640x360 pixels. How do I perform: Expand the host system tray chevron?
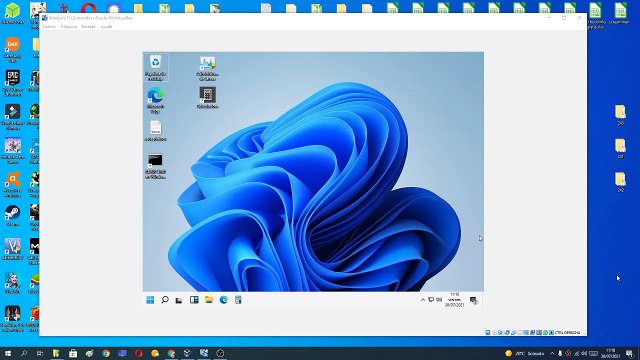552,353
